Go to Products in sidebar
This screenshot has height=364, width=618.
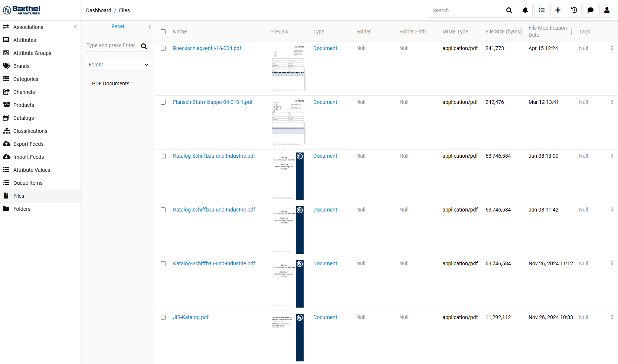[24, 105]
